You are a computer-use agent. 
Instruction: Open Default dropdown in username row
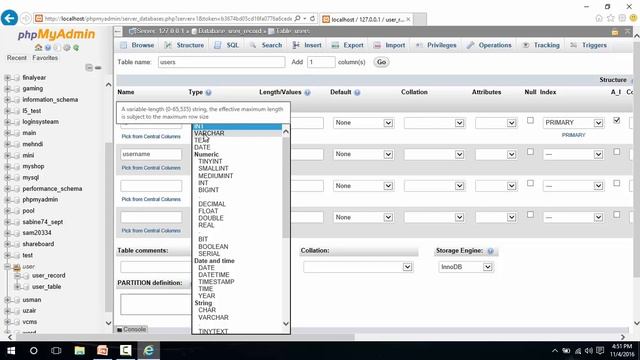tap(363, 154)
